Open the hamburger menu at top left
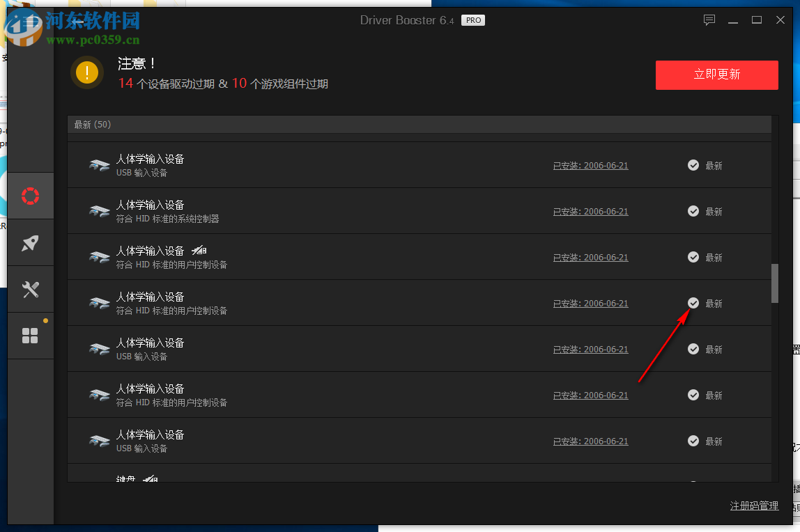Viewport: 800px width, 532px height. coord(31,22)
